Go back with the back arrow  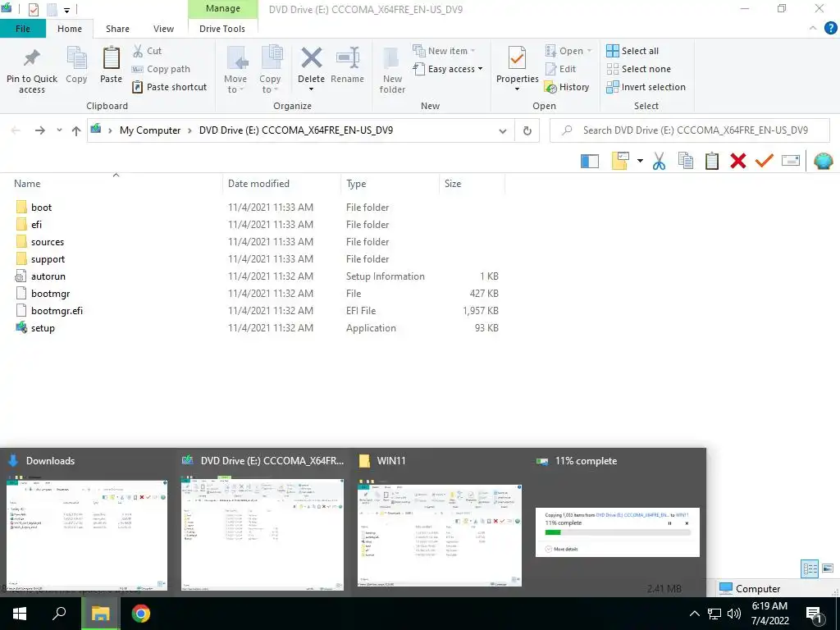coord(16,130)
